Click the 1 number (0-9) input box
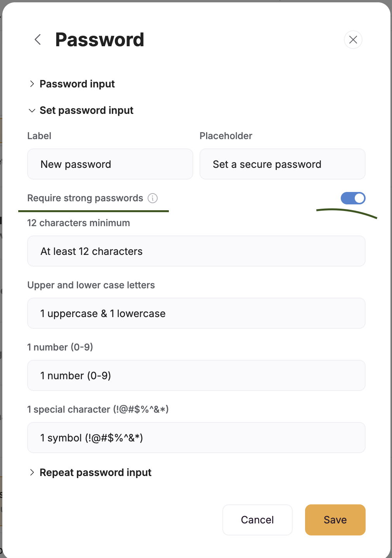Image resolution: width=392 pixels, height=558 pixels. [x=196, y=375]
